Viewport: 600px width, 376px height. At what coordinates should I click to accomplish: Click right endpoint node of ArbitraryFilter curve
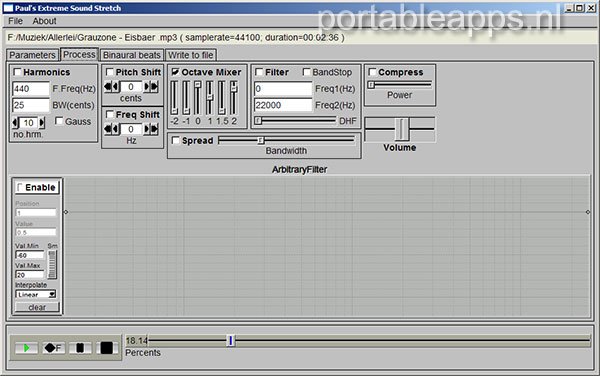pyautogui.click(x=588, y=212)
